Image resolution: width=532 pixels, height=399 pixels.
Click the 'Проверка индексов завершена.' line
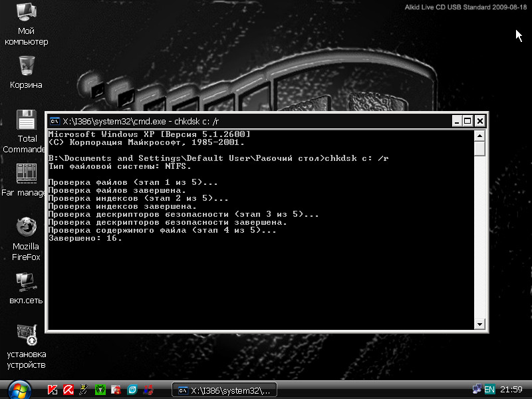122,206
